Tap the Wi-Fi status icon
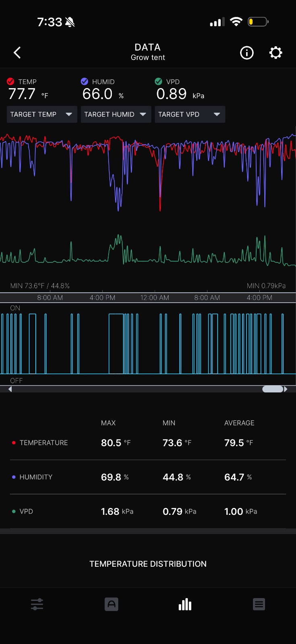The image size is (296, 644). click(236, 22)
